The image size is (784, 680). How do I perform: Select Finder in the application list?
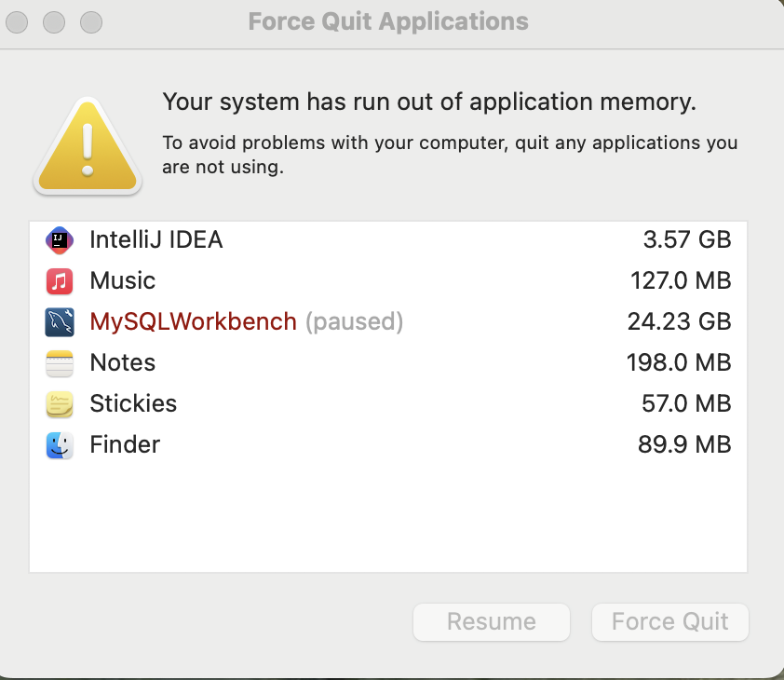(125, 445)
